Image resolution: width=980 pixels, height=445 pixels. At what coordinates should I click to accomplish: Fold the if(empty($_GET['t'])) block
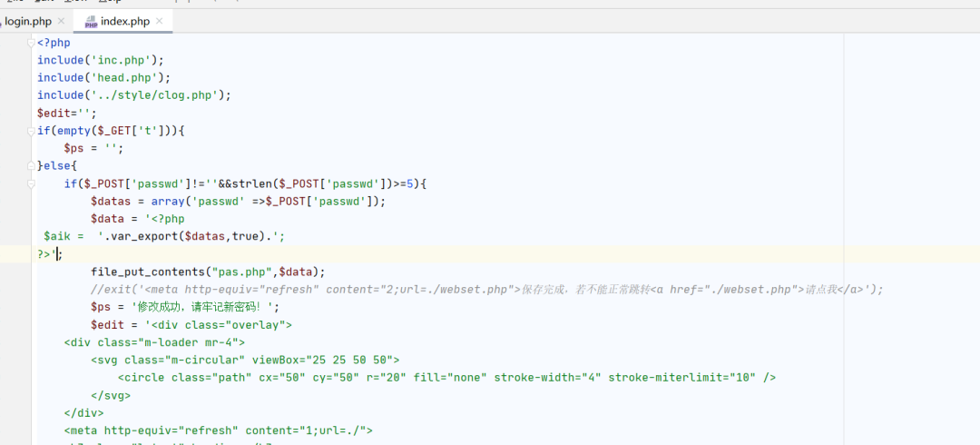32,131
